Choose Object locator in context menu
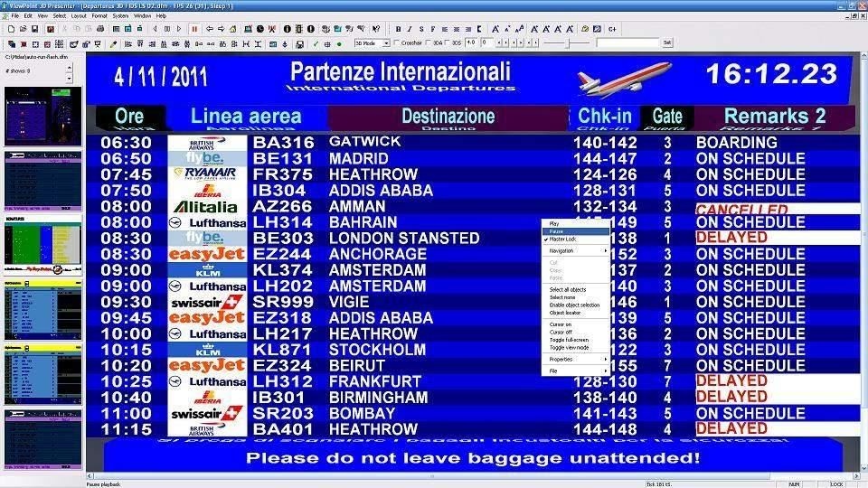868x488 pixels. pos(576,313)
